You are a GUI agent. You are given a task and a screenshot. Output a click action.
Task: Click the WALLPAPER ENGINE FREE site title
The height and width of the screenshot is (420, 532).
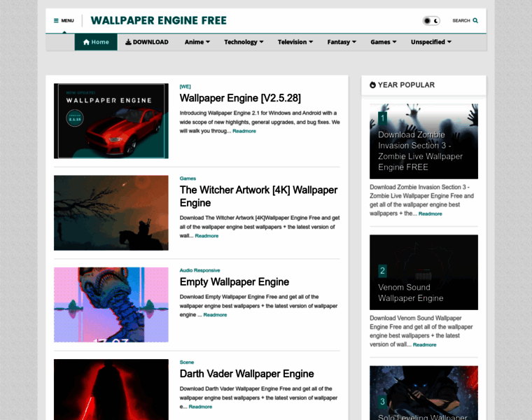158,20
